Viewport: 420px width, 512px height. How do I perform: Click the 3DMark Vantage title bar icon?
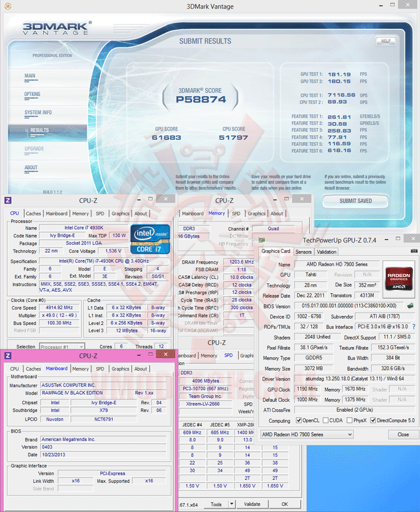(8, 6)
